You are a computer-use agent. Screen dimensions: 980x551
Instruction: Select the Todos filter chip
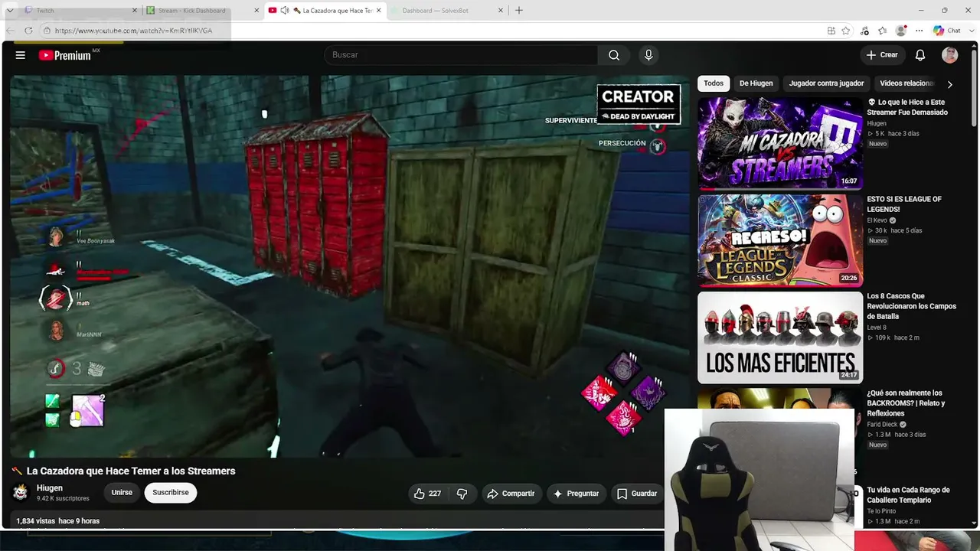(x=714, y=83)
